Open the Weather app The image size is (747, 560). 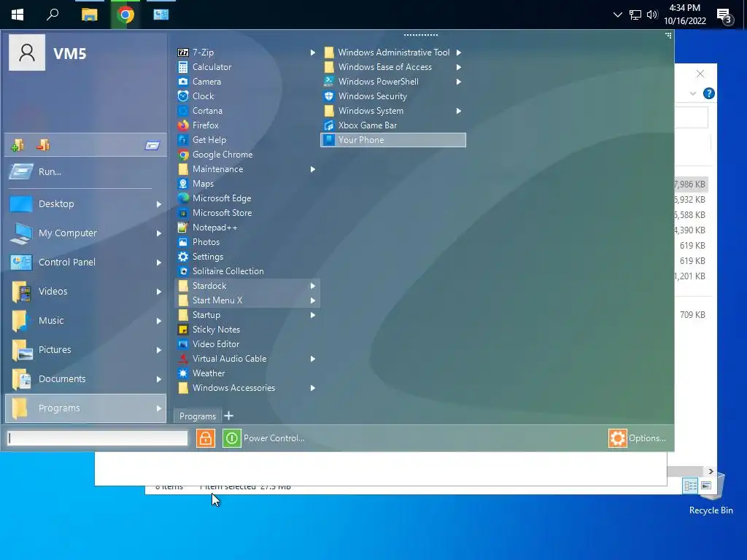pos(247,373)
